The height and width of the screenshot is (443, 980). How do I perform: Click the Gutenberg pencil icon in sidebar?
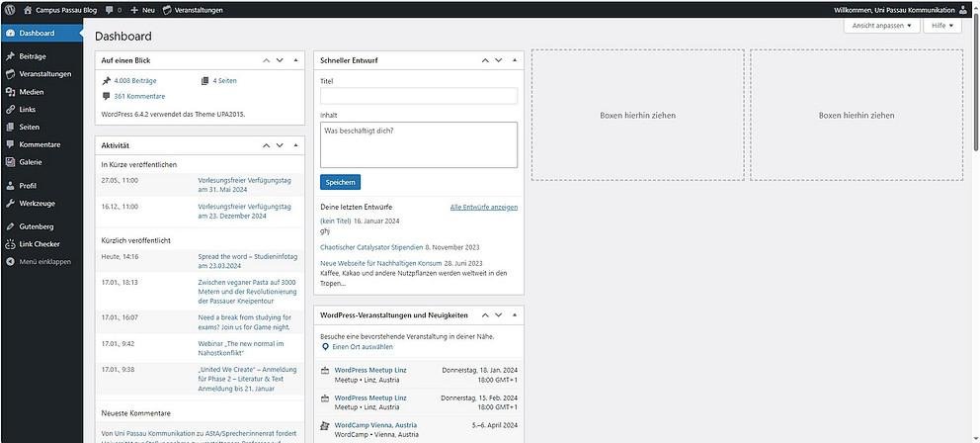pos(10,226)
